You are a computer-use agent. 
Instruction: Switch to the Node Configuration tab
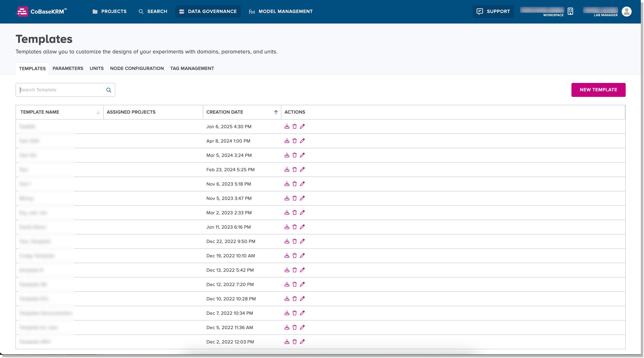coord(137,68)
